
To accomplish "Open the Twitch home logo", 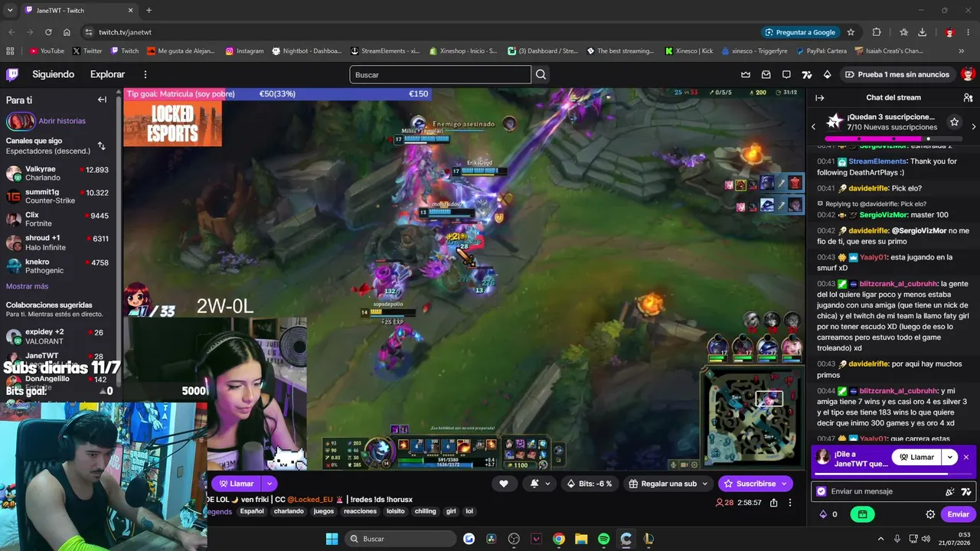I will [12, 74].
